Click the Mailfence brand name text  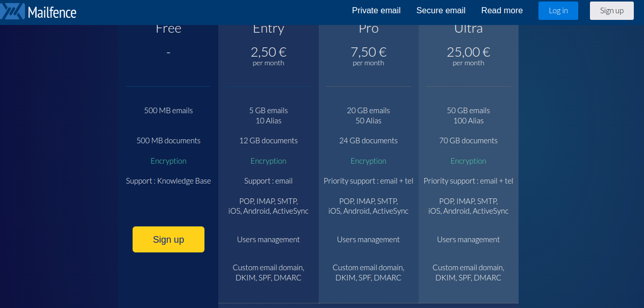coord(52,12)
